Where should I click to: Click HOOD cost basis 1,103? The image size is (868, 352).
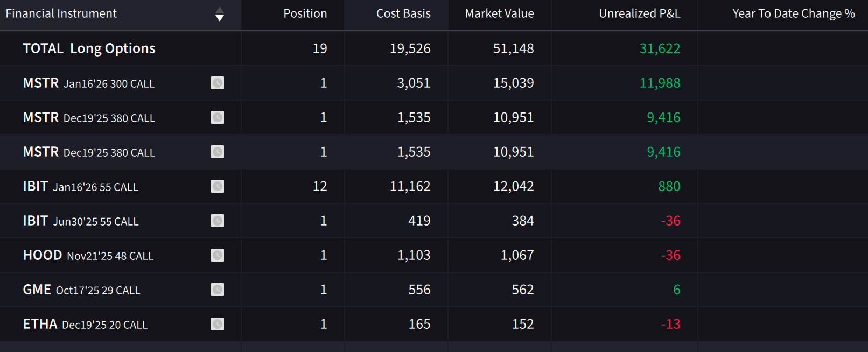[x=414, y=255]
